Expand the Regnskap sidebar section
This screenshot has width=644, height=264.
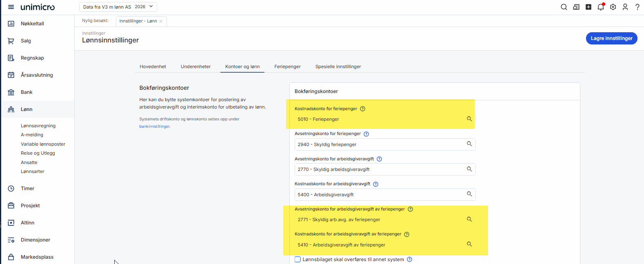[32, 58]
